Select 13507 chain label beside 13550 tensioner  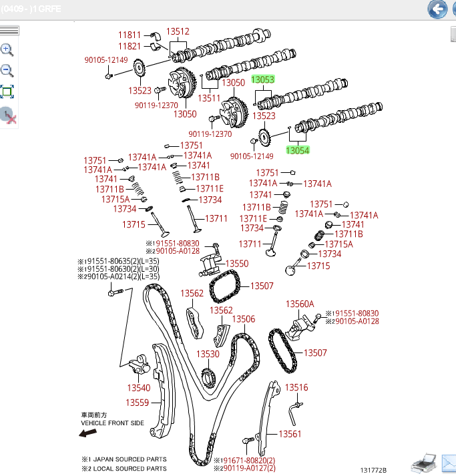pyautogui.click(x=262, y=286)
